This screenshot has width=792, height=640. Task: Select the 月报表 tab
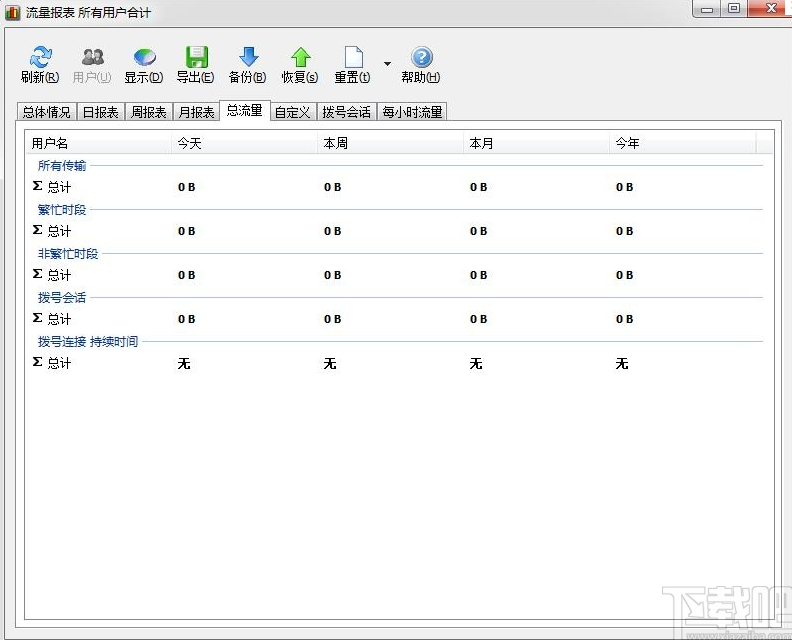(x=196, y=112)
